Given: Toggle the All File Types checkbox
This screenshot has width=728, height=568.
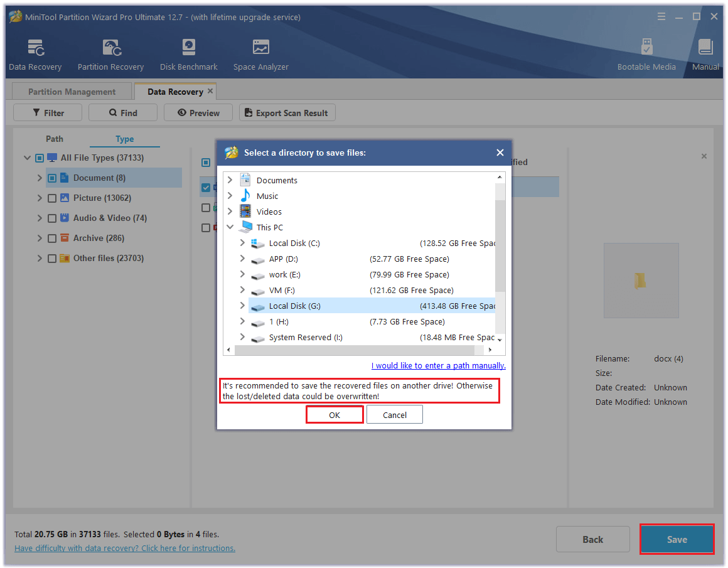Looking at the screenshot, I should click(40, 158).
